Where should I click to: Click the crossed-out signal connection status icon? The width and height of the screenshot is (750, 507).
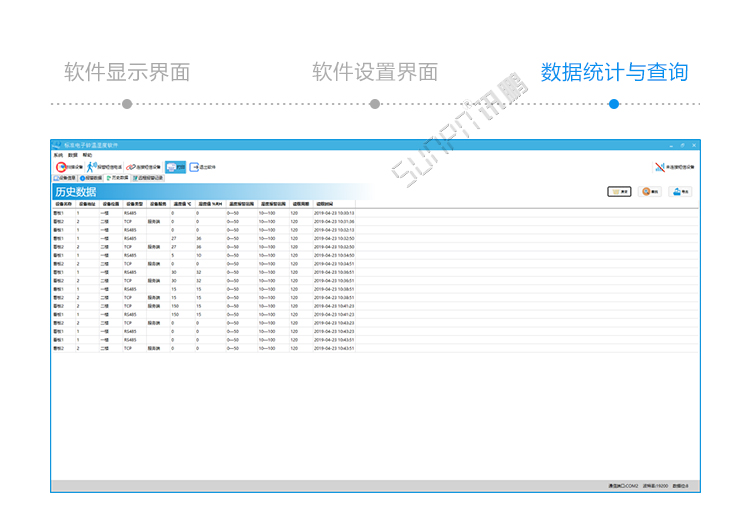[x=660, y=167]
